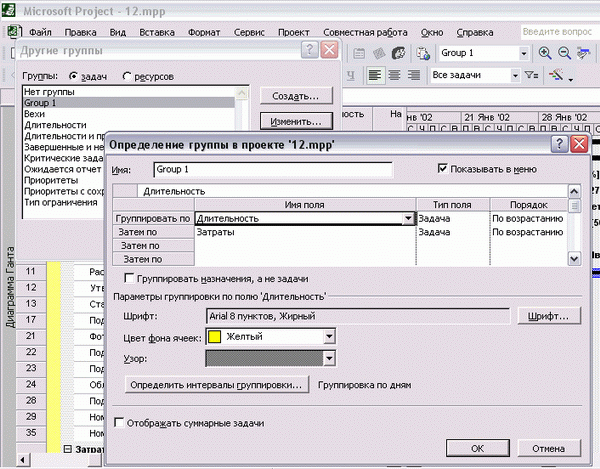This screenshot has height=469, width=600.
Task: Open the Узор pattern dropdown
Action: tap(329, 358)
